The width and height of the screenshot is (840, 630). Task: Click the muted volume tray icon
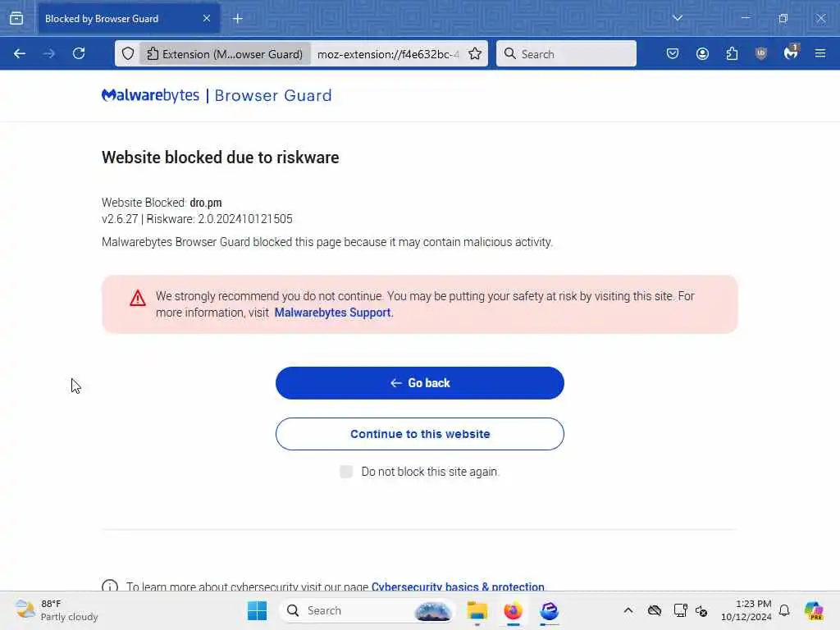[702, 610]
